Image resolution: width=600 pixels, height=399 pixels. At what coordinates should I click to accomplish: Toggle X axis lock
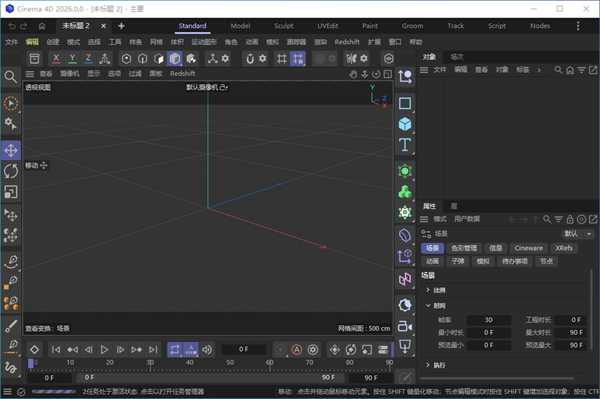(x=56, y=59)
